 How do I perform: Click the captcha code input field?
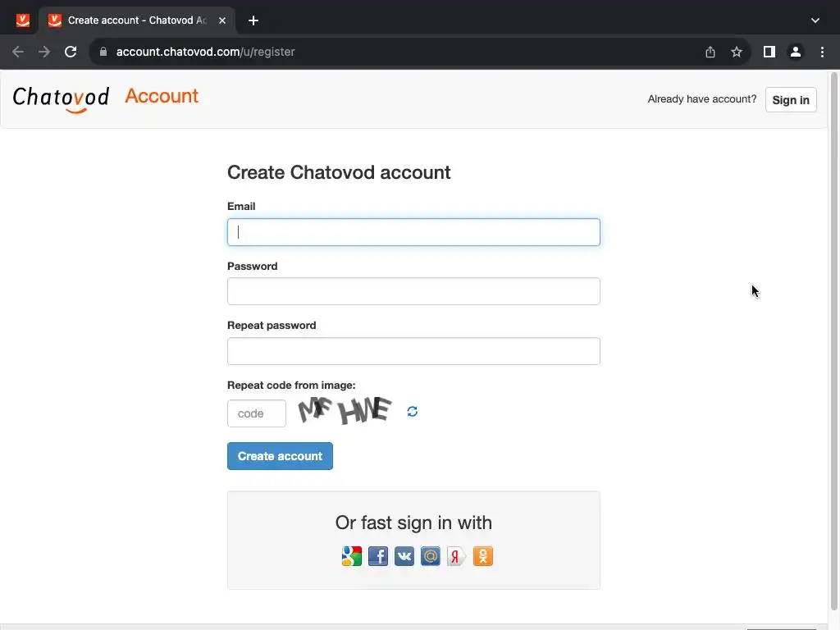pyautogui.click(x=257, y=413)
